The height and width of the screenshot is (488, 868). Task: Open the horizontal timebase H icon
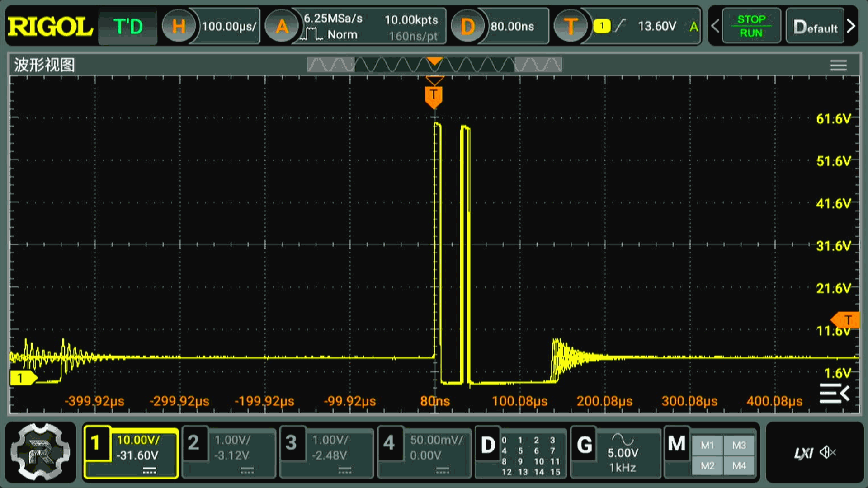point(179,26)
